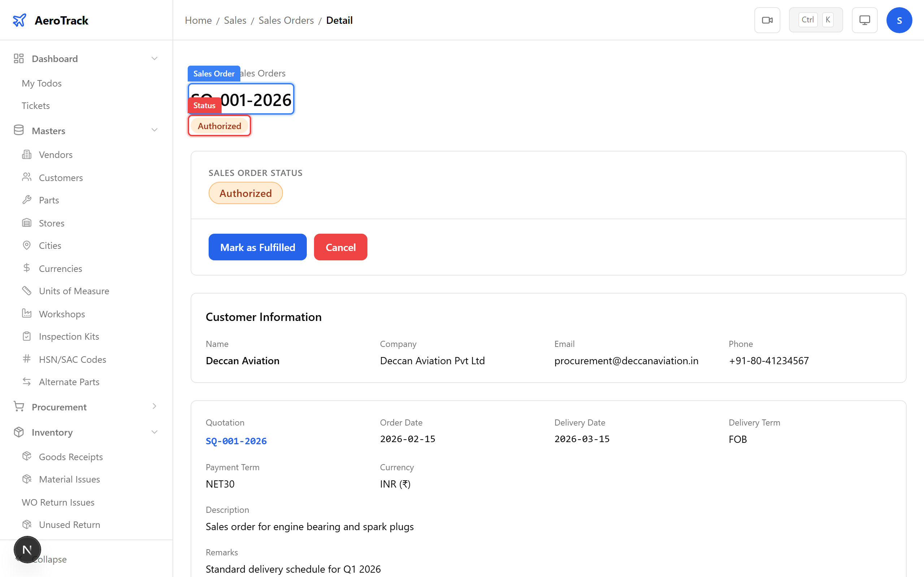Select the Workshops icon

[27, 313]
